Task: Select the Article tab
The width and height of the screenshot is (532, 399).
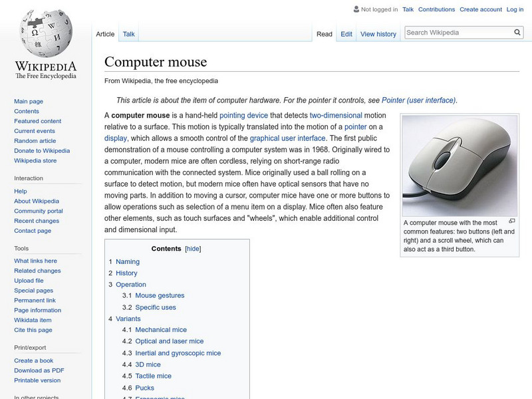Action: pyautogui.click(x=105, y=35)
